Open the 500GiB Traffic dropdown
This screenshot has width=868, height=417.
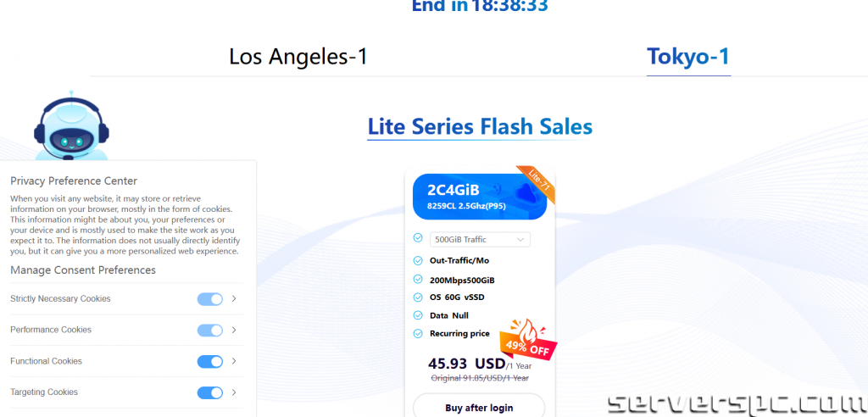(480, 240)
